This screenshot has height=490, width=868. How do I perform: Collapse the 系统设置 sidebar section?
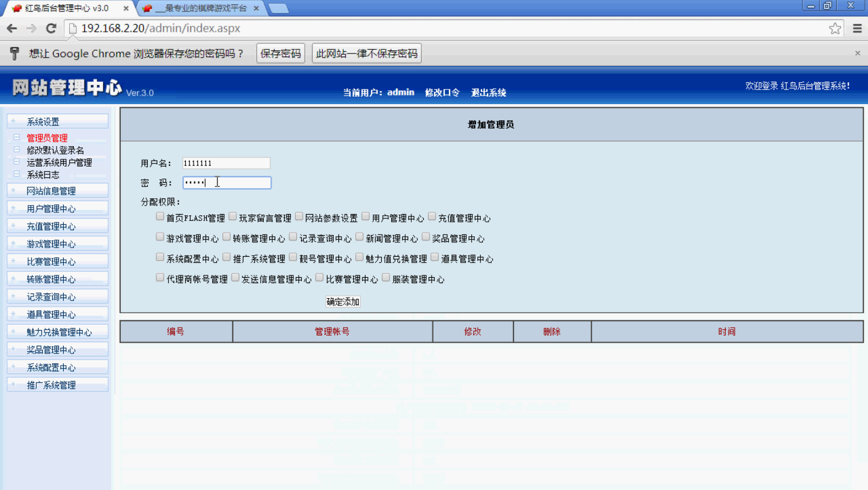click(43, 122)
